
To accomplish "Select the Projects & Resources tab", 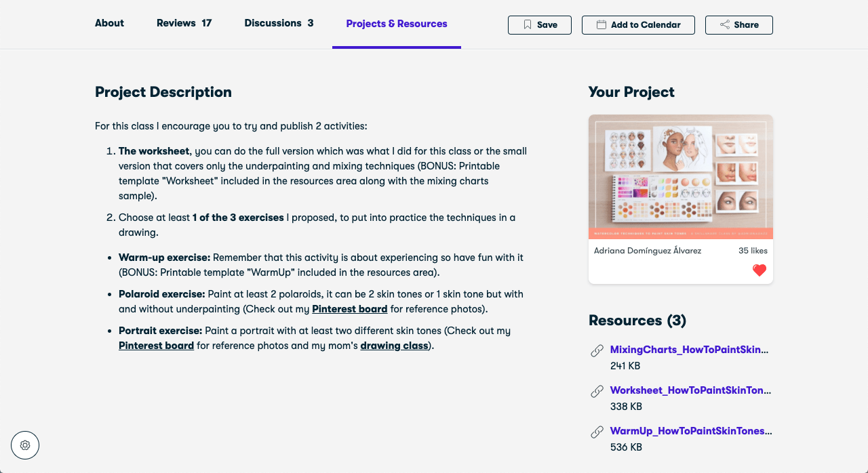I will [x=397, y=24].
